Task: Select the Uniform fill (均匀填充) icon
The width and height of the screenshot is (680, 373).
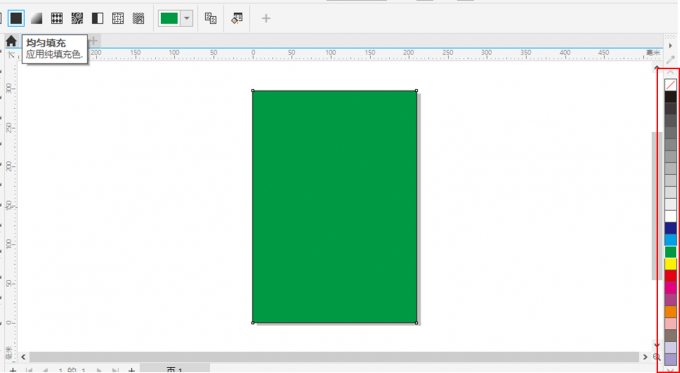Action: 16,18
